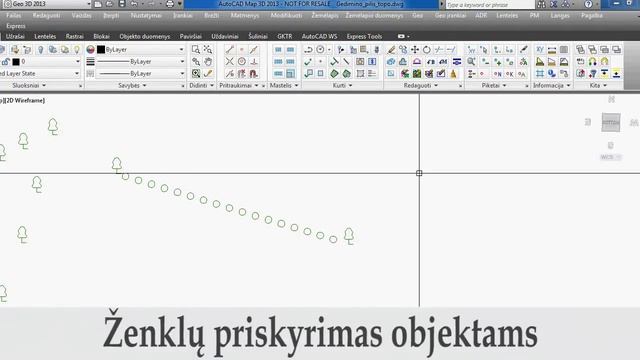The width and height of the screenshot is (640, 360).
Task: Click the keyword search input field
Action: (489, 4)
